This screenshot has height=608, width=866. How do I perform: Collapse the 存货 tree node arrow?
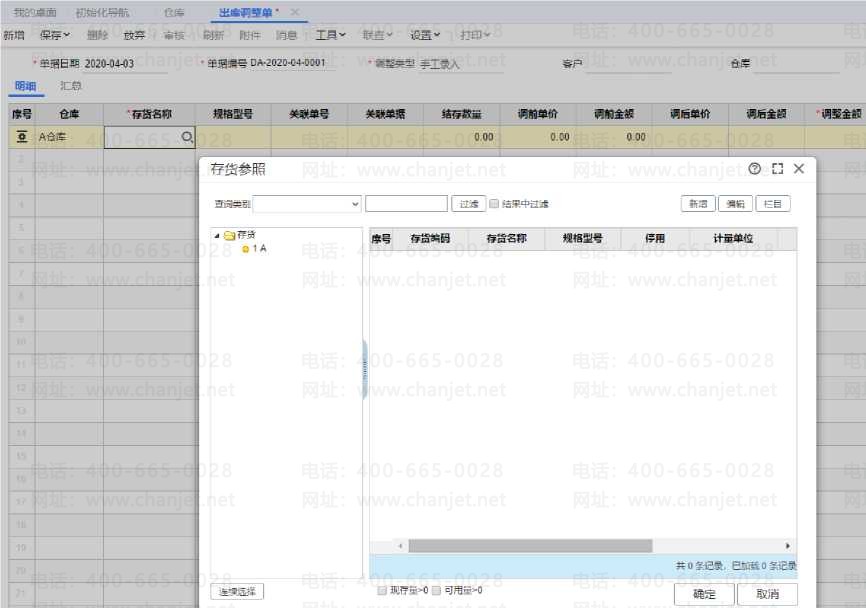[217, 236]
